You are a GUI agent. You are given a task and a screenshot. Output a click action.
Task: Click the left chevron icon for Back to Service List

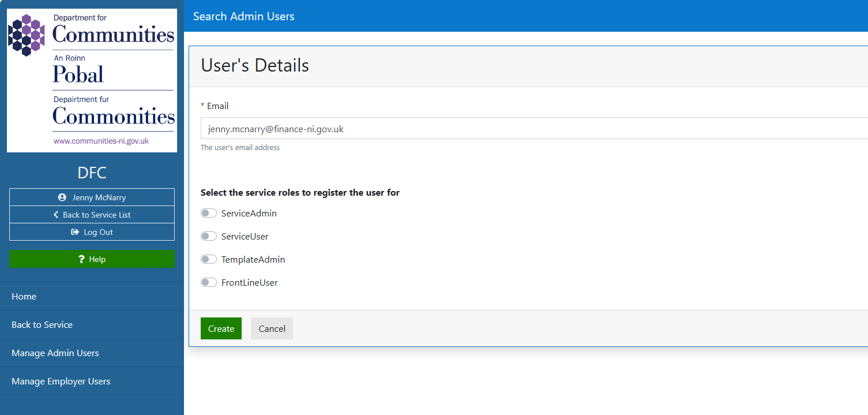coord(56,215)
